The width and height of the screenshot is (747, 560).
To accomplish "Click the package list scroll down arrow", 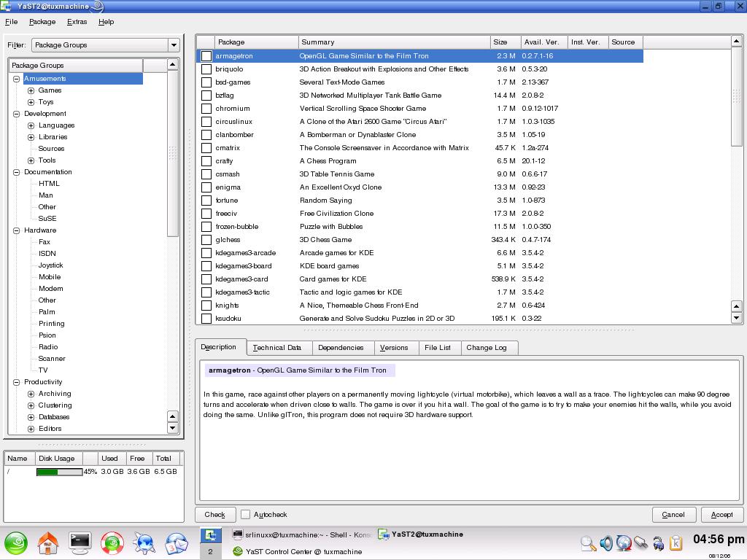I will coord(736,318).
